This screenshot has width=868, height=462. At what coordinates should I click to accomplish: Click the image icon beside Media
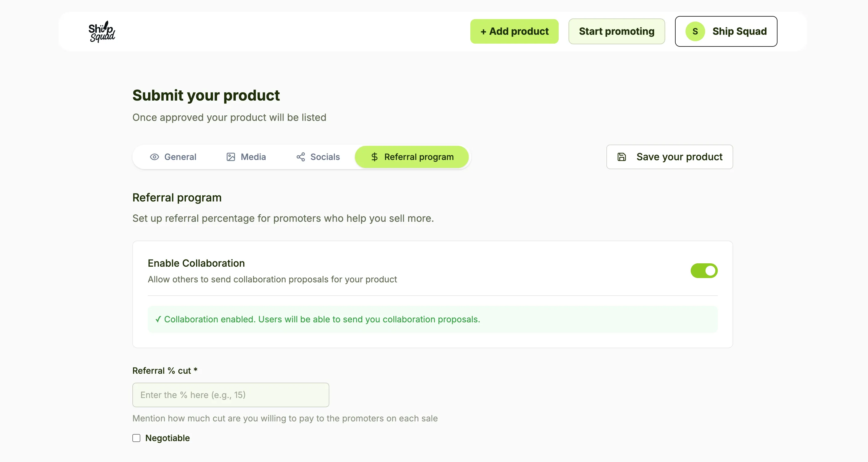(231, 157)
